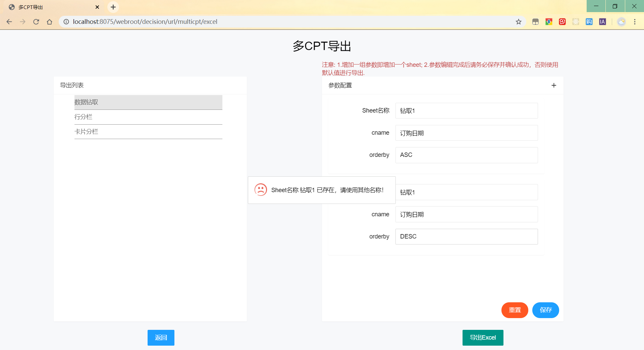
Task: Focus the orderby field containing DESC
Action: (x=467, y=236)
